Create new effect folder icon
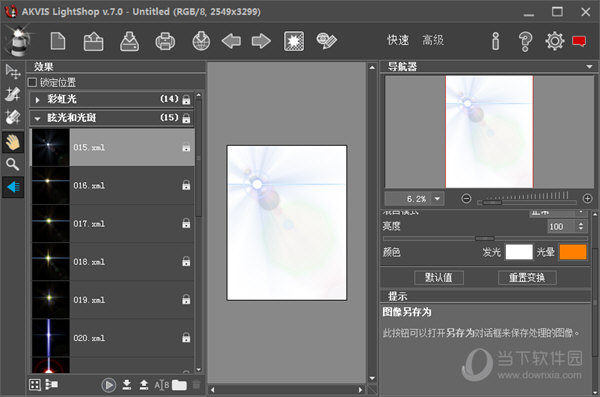 click(x=179, y=385)
